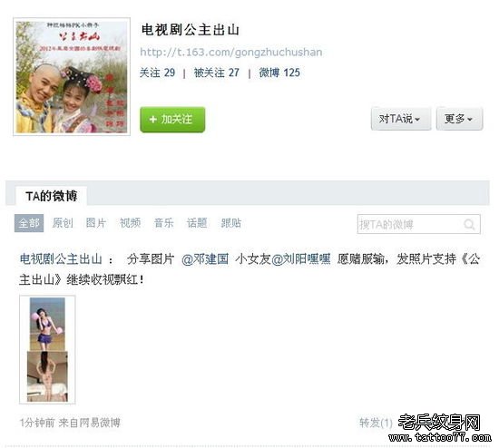Click the 转发(1) repost link
Viewport: 499px width, 448px height.
click(376, 423)
